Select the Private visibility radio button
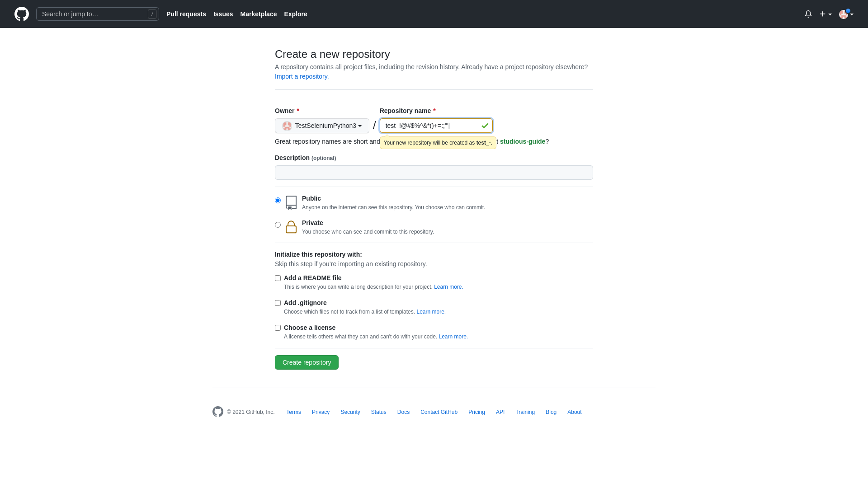Image resolution: width=868 pixels, height=488 pixels. tap(278, 225)
